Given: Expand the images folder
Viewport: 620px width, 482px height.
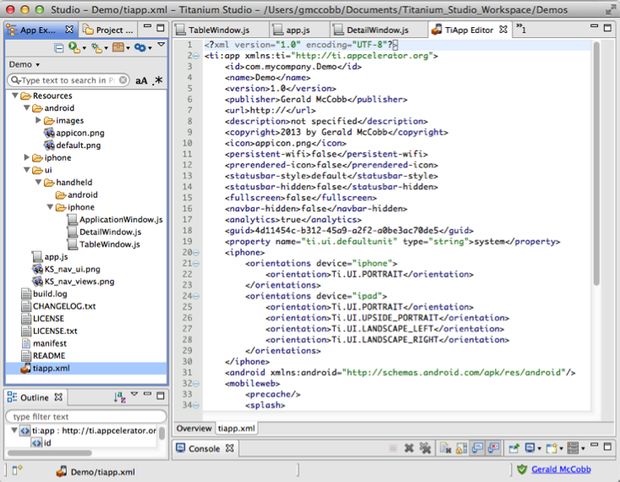Looking at the screenshot, I should (38, 120).
